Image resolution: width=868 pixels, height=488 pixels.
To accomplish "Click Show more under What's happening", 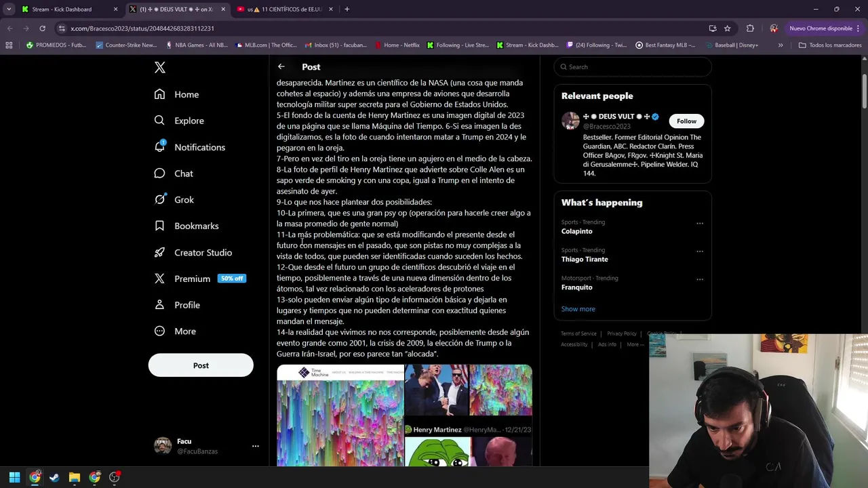I will 578,309.
